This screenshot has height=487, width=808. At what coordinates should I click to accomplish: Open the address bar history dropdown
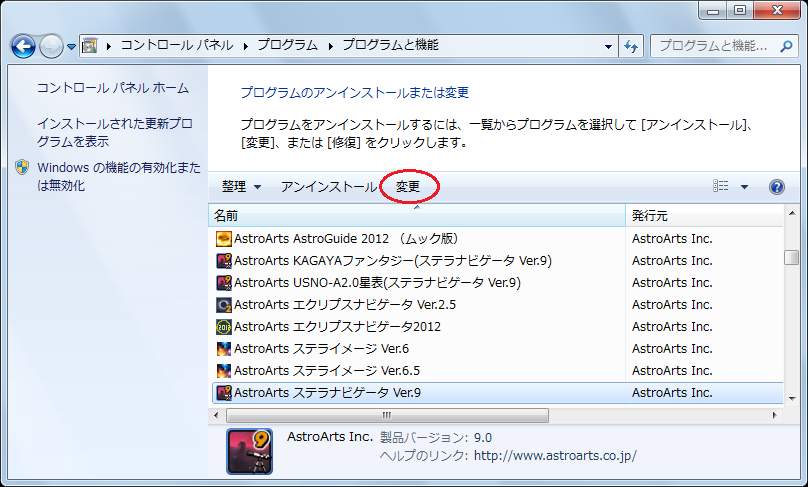608,46
